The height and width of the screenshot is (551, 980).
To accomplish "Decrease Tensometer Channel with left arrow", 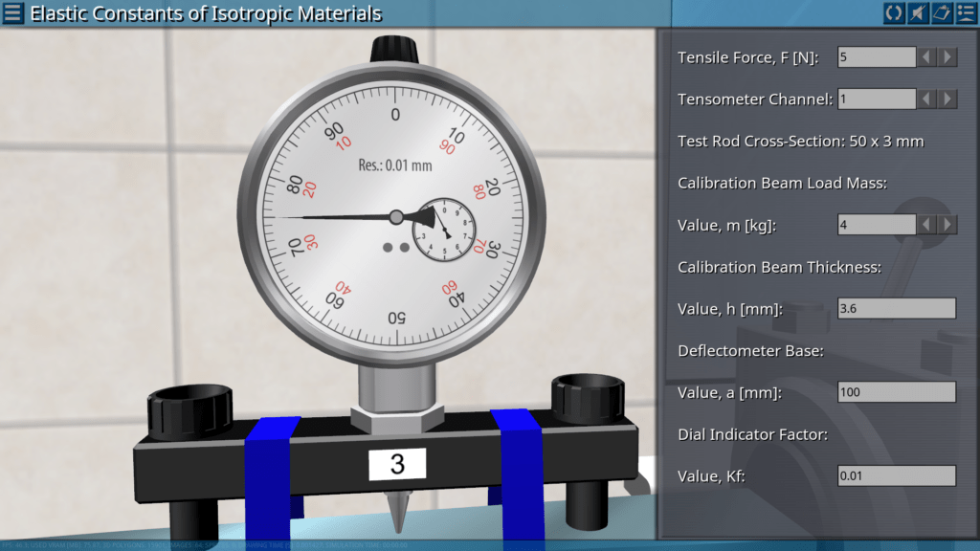I will (x=927, y=99).
